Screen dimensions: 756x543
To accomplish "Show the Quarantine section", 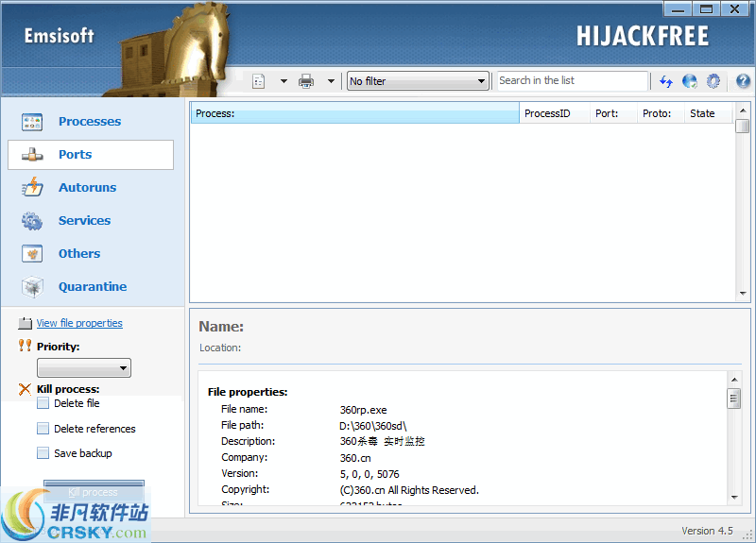I will tap(93, 287).
